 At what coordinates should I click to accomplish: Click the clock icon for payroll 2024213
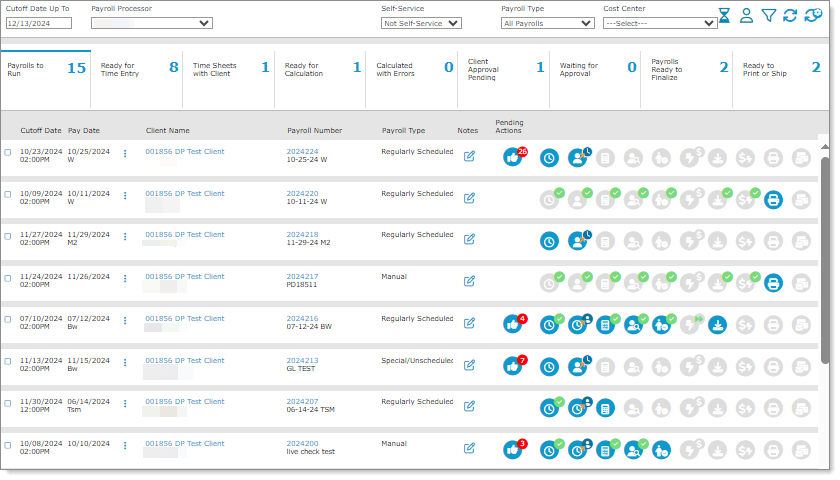click(549, 367)
